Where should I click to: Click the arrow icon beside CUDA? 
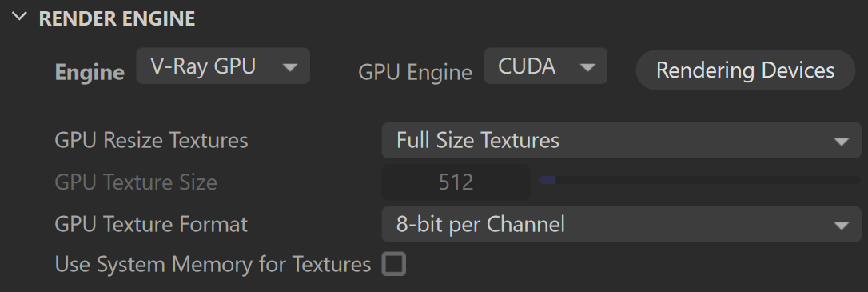click(x=587, y=67)
